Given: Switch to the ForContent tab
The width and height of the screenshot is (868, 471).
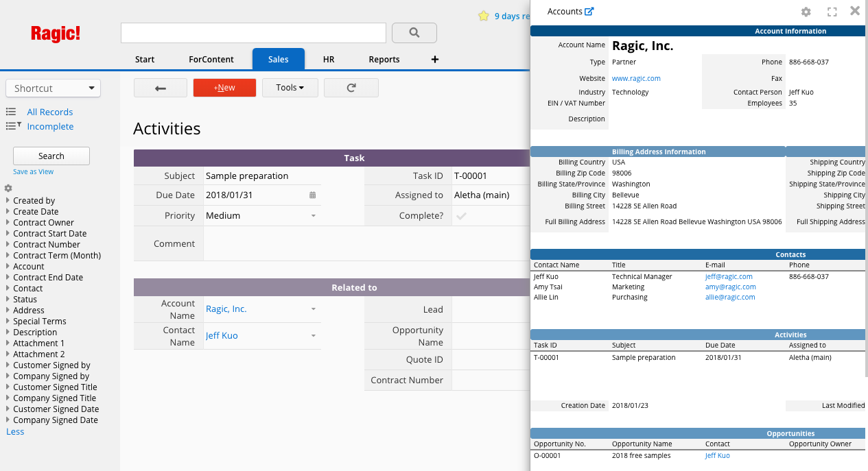Looking at the screenshot, I should pyautogui.click(x=211, y=60).
